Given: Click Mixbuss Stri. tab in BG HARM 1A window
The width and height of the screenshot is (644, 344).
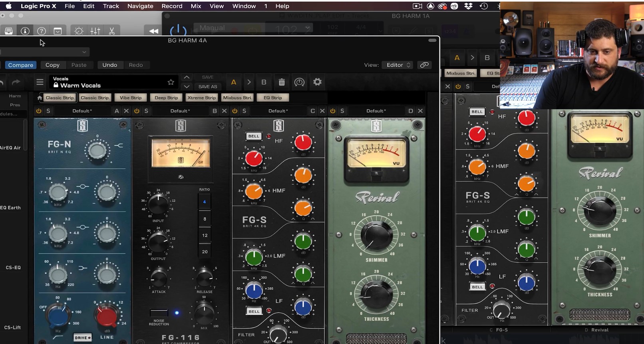Looking at the screenshot, I should (x=461, y=73).
